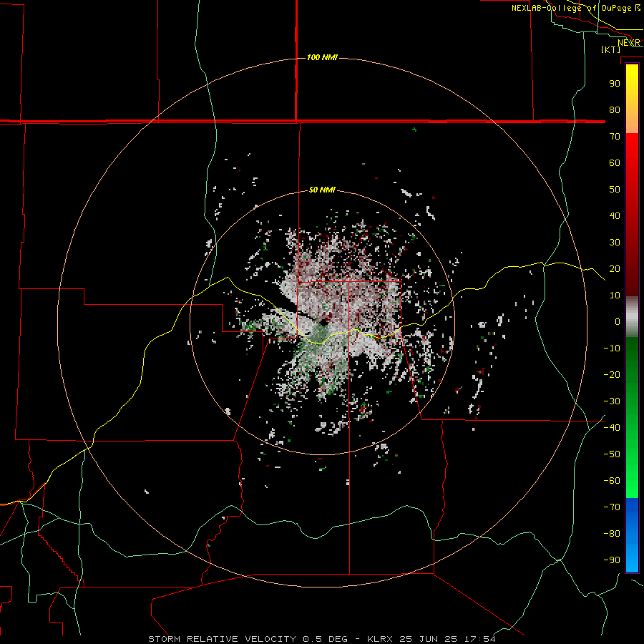Image resolution: width=644 pixels, height=644 pixels.
Task: Click the 80 value on velocity scale
Action: click(615, 109)
